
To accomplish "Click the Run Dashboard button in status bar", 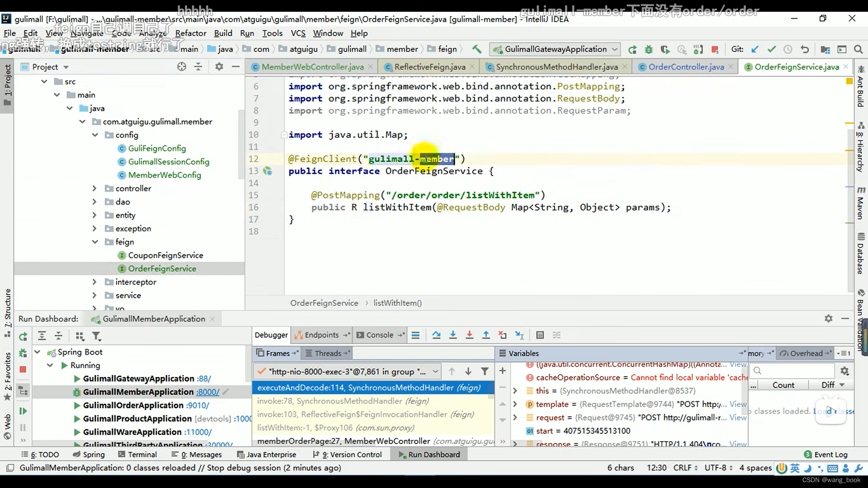I will pyautogui.click(x=434, y=454).
